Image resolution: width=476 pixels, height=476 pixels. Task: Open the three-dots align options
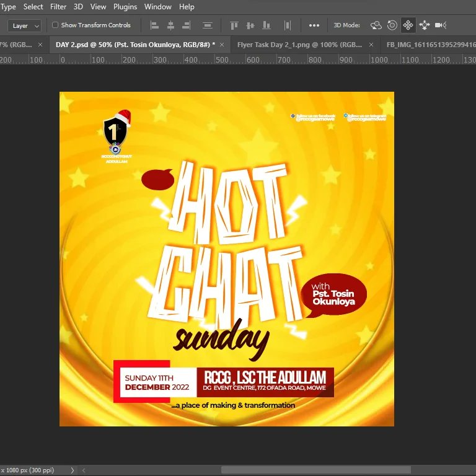[314, 25]
